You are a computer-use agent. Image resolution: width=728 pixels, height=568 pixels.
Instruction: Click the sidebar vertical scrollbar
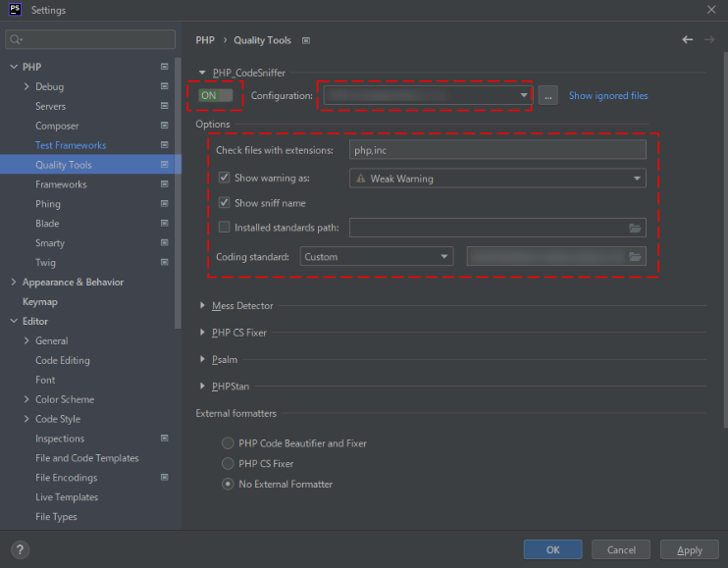(178, 193)
